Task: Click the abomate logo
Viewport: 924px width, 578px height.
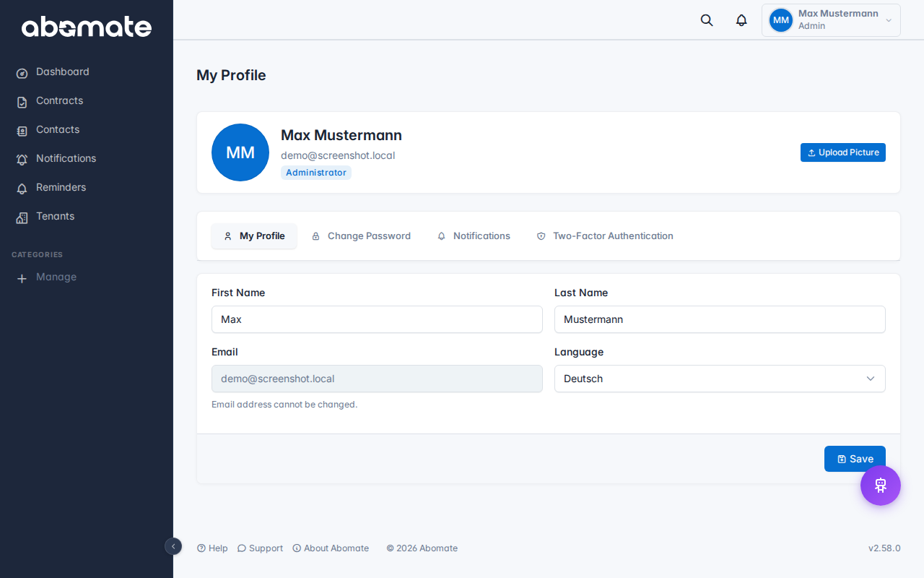Action: pos(87,27)
